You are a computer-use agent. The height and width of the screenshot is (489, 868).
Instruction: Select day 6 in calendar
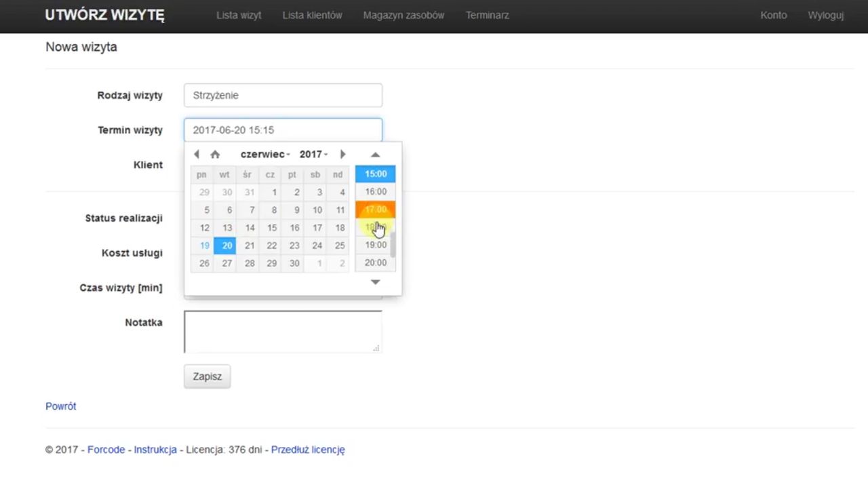click(x=224, y=210)
